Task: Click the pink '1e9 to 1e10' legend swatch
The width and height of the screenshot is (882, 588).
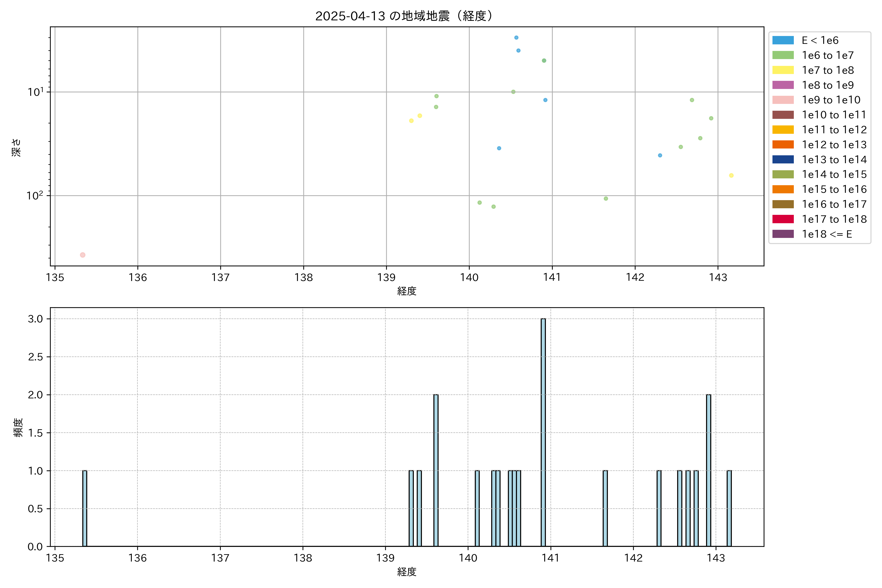Action: coord(783,100)
